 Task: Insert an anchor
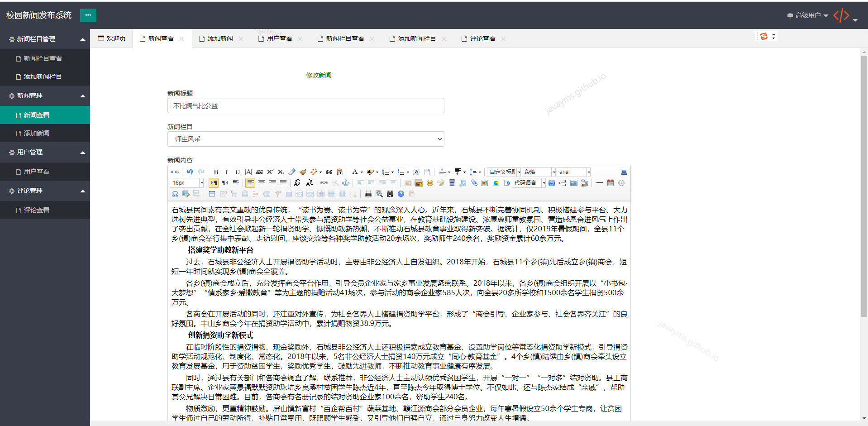click(345, 183)
